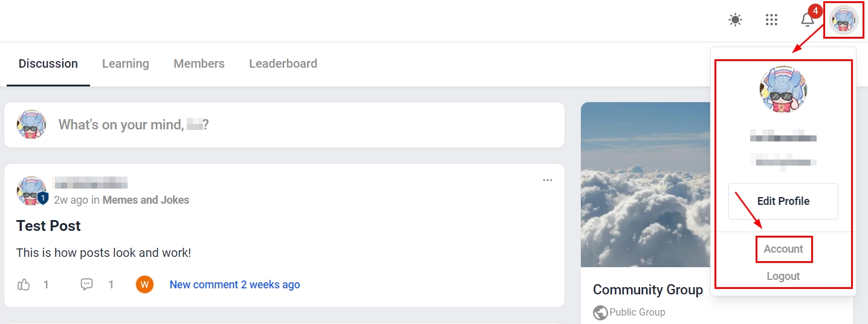Go to the Leaderboard tab

283,63
